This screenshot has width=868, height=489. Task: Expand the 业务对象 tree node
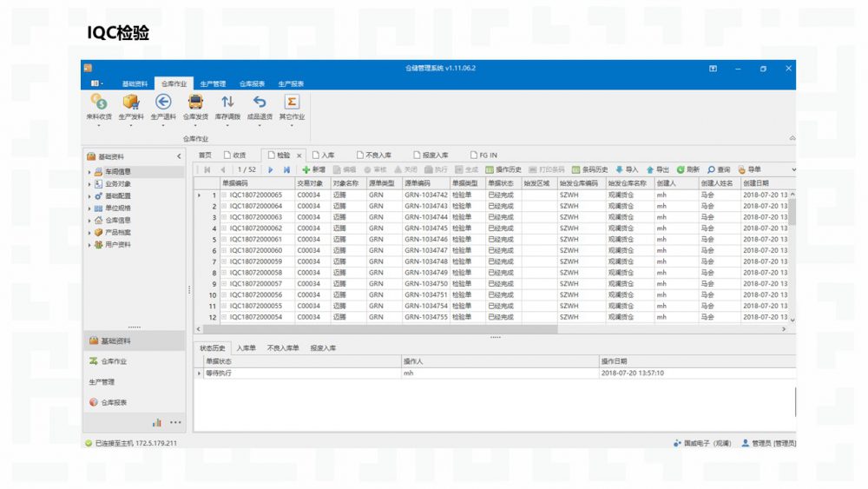(x=89, y=184)
